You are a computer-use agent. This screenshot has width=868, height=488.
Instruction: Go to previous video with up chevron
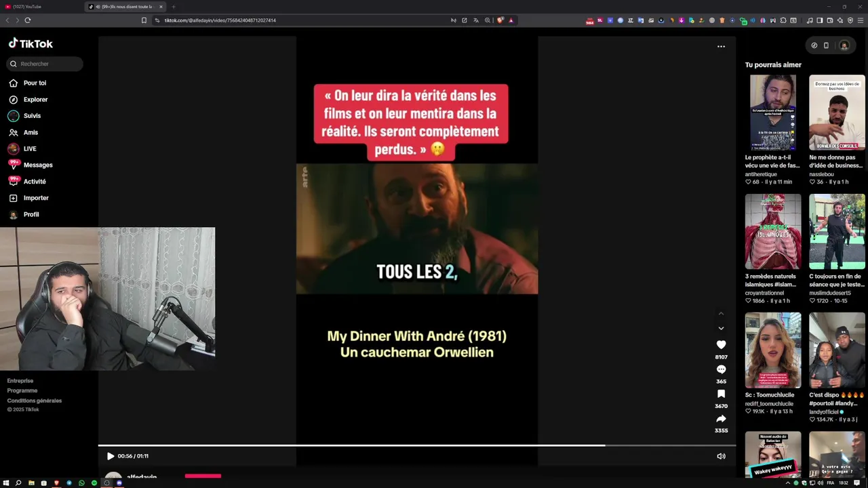pos(721,314)
